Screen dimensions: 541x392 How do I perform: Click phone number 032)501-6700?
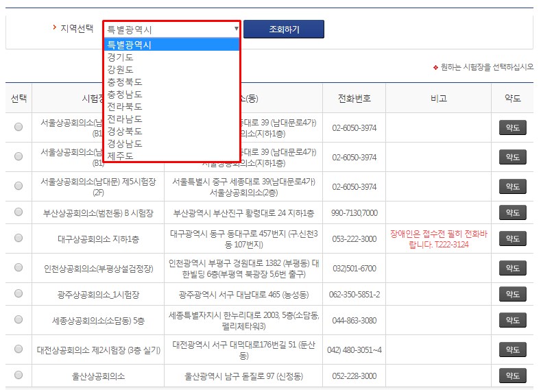click(354, 268)
